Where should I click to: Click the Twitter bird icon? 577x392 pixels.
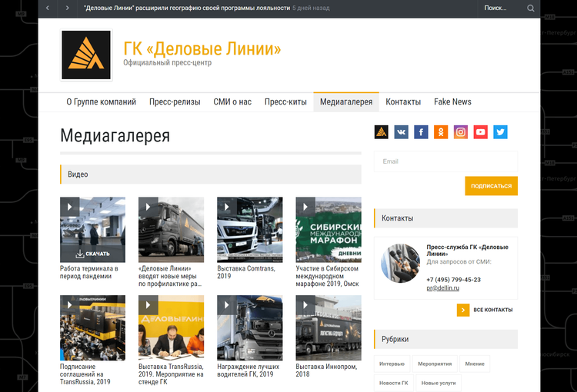pyautogui.click(x=501, y=132)
